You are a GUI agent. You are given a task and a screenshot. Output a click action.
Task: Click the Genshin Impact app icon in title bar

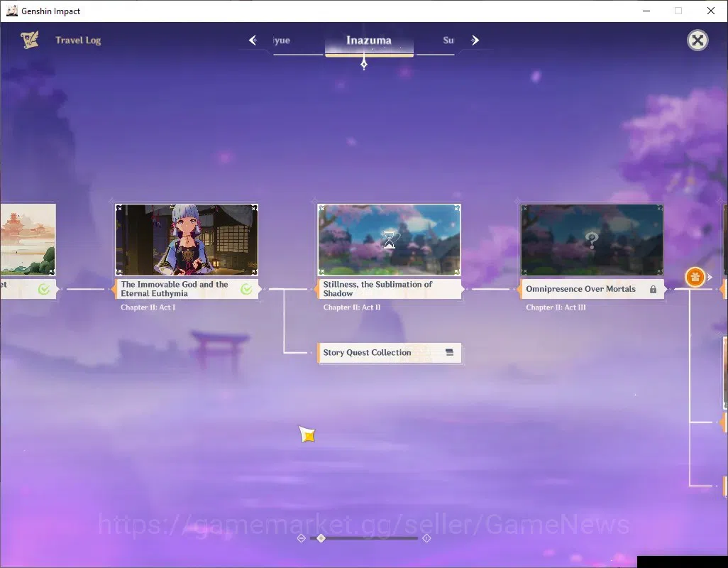pos(11,11)
